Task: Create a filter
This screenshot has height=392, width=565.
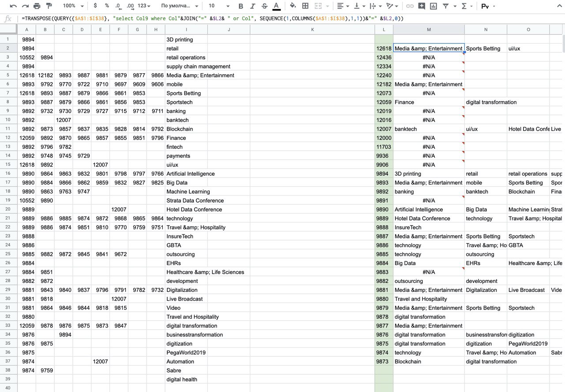Action: pyautogui.click(x=448, y=6)
